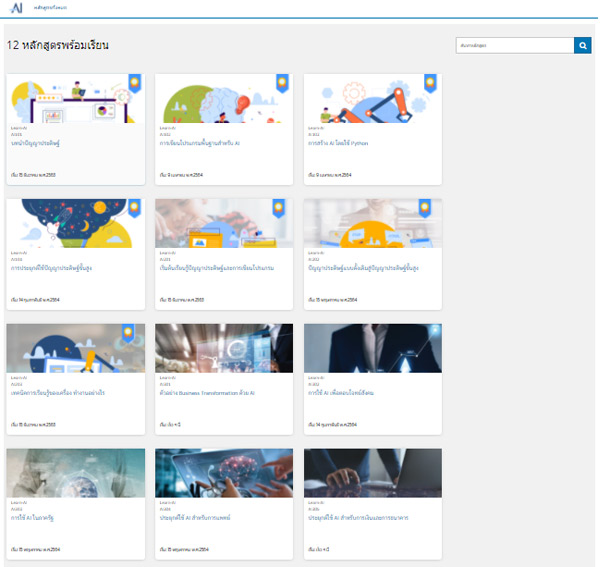Click the magnifying glass search button
Image resolution: width=600 pixels, height=567 pixels.
[582, 45]
